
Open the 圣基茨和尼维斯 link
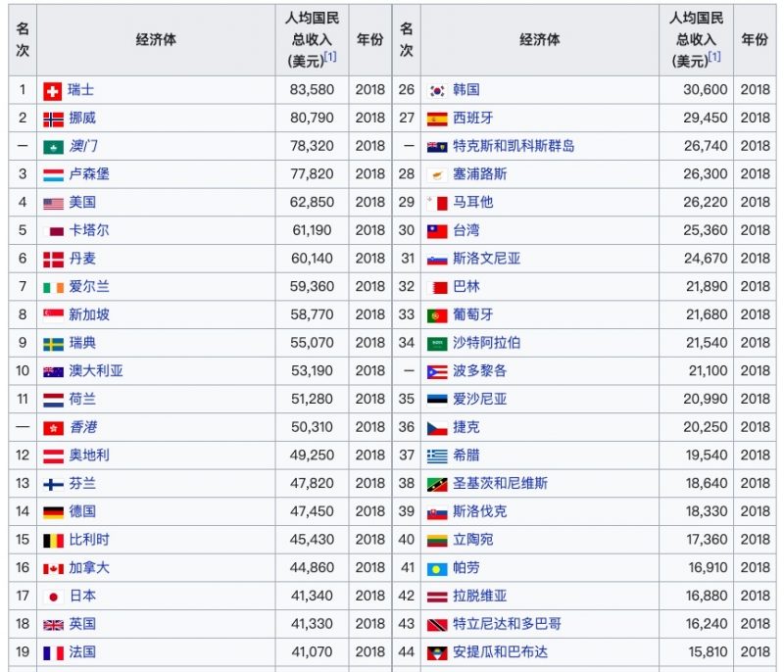(500, 483)
